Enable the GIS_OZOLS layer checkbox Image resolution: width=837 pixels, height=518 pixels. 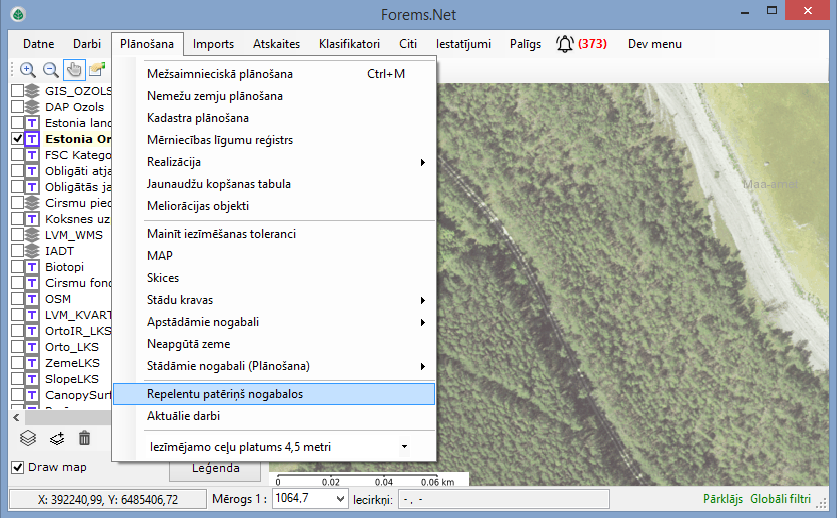click(18, 91)
